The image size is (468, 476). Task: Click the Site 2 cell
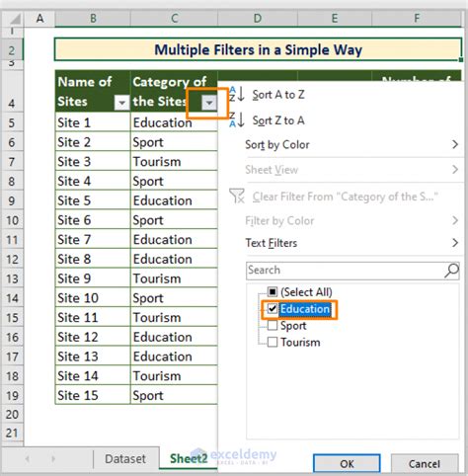[x=93, y=142]
